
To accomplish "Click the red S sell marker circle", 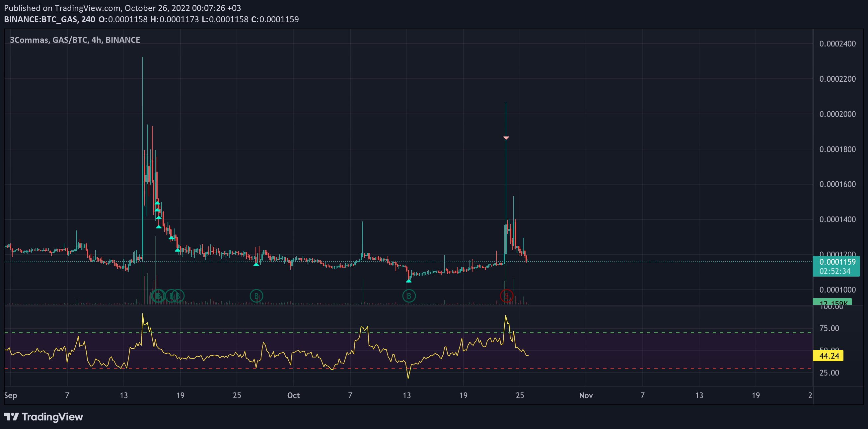I will pyautogui.click(x=506, y=296).
